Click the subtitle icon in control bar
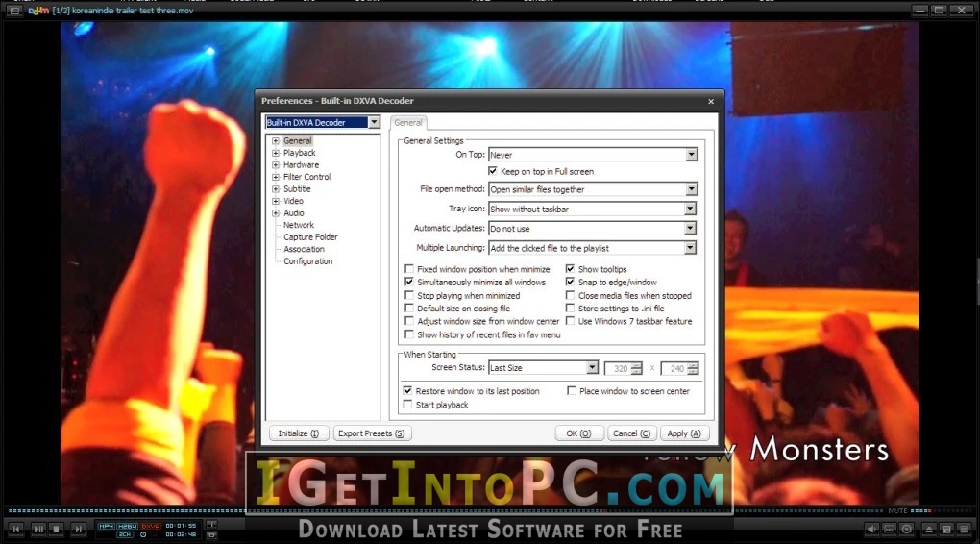 890,529
